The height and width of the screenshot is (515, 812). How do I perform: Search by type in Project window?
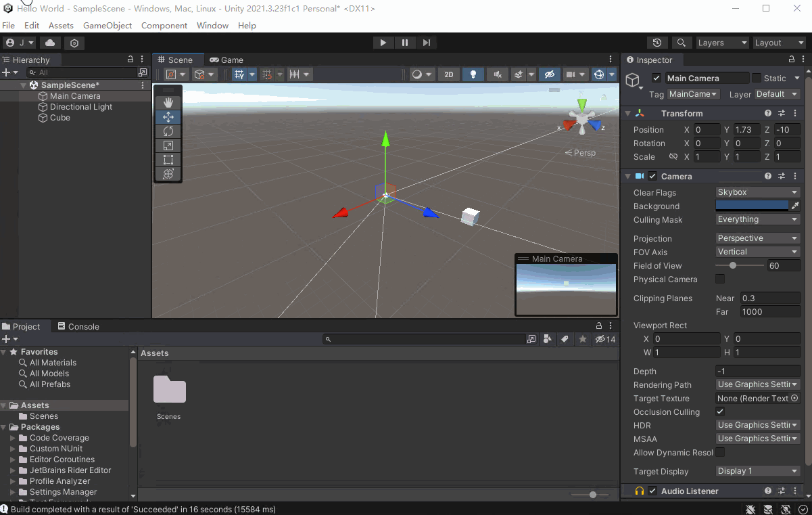click(548, 339)
